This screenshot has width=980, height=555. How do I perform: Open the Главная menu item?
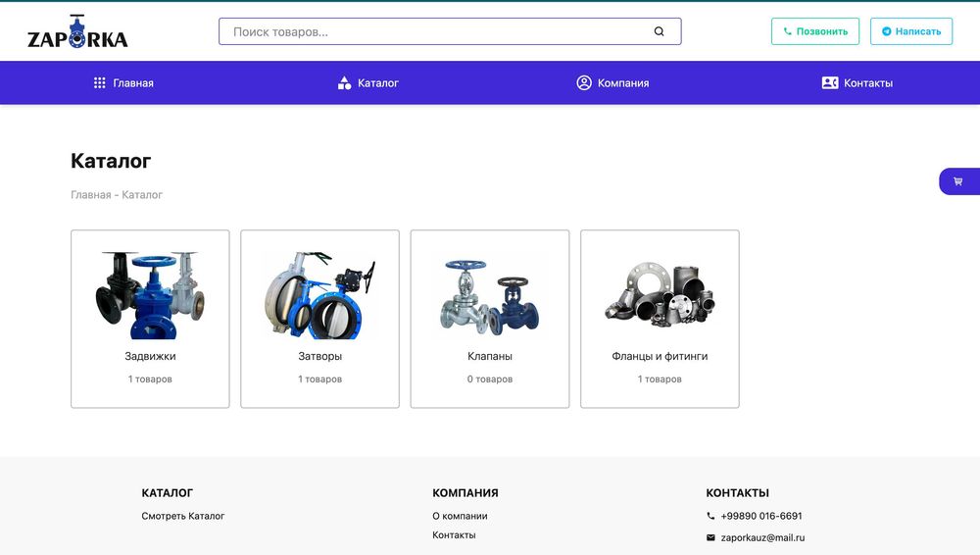133,82
